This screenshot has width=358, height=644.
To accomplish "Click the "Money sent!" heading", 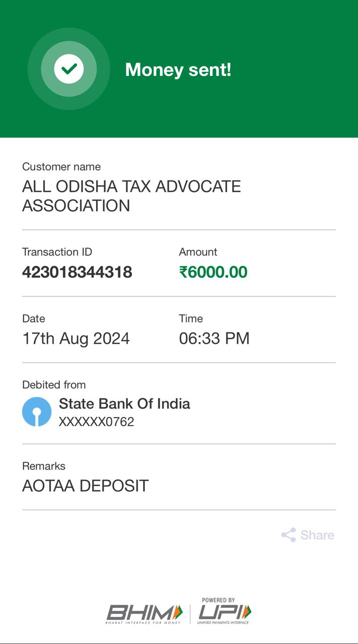I will (x=178, y=69).
